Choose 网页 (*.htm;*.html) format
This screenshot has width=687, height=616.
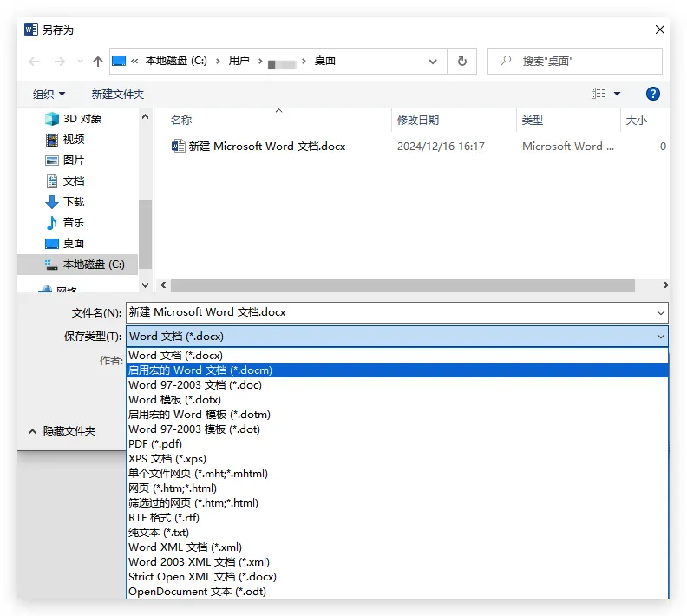(397, 488)
